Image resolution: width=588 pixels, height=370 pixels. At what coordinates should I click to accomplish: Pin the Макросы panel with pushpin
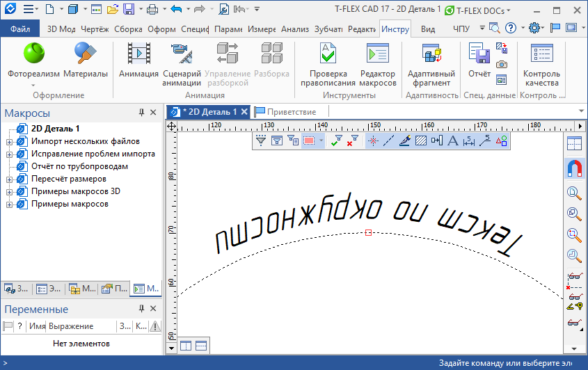click(x=141, y=113)
